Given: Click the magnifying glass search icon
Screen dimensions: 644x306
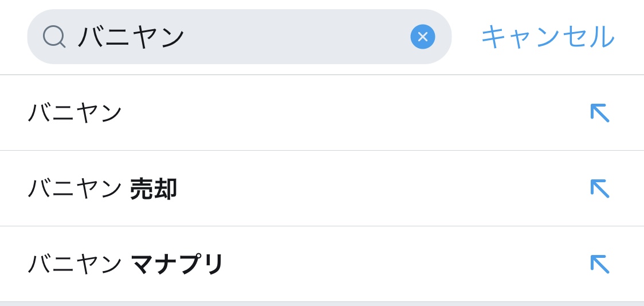Looking at the screenshot, I should tap(54, 37).
